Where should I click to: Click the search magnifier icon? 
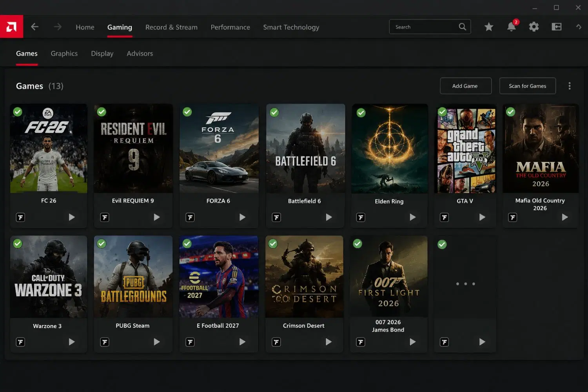pyautogui.click(x=463, y=27)
